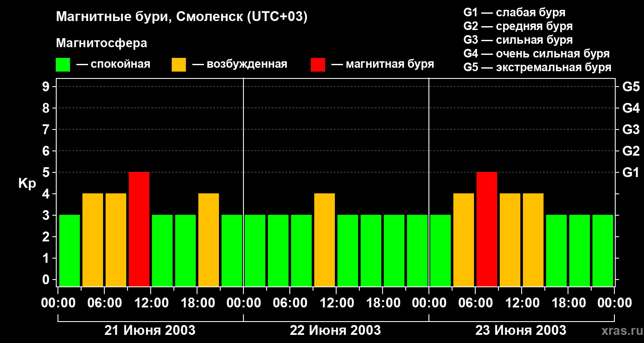Screen dimensions: 644x343
Task: Click the orange 18:00–21:00 bar on 21 June
Action: pos(209,240)
